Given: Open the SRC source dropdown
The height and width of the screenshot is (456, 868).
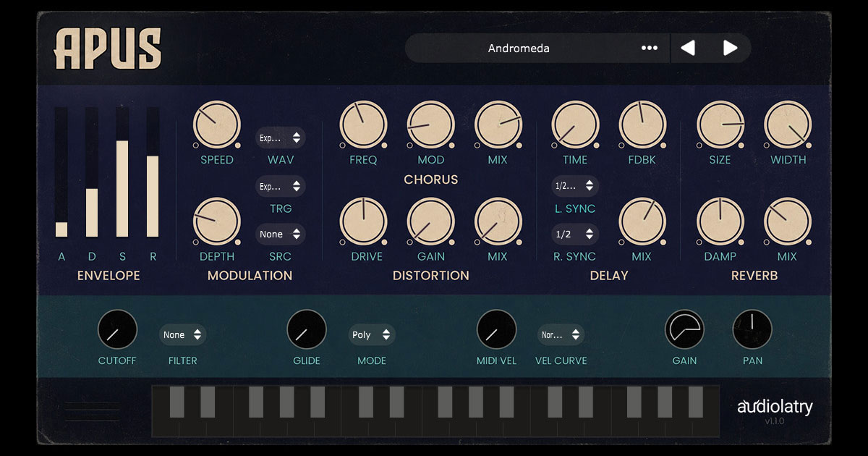Looking at the screenshot, I should click(x=280, y=235).
